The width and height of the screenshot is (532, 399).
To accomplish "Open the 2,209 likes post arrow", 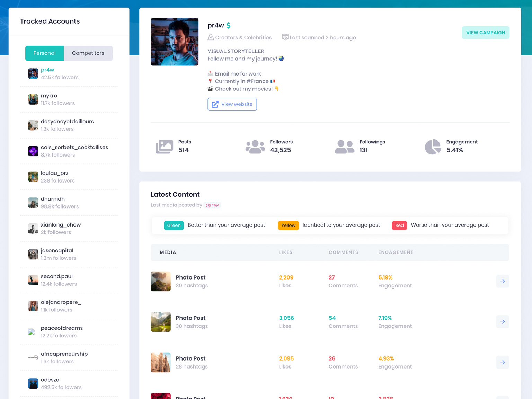I will (x=503, y=281).
